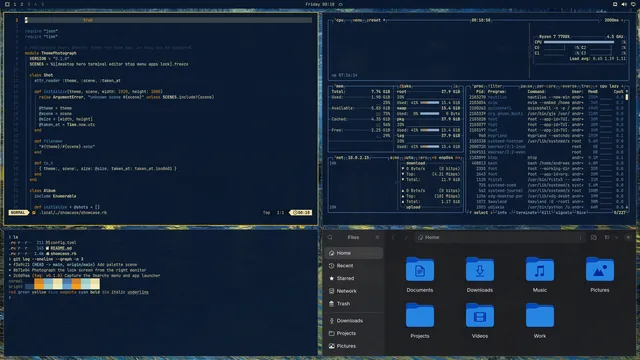The height and width of the screenshot is (360, 640).
Task: Open view options dropdown in Files
Action: click(616, 238)
